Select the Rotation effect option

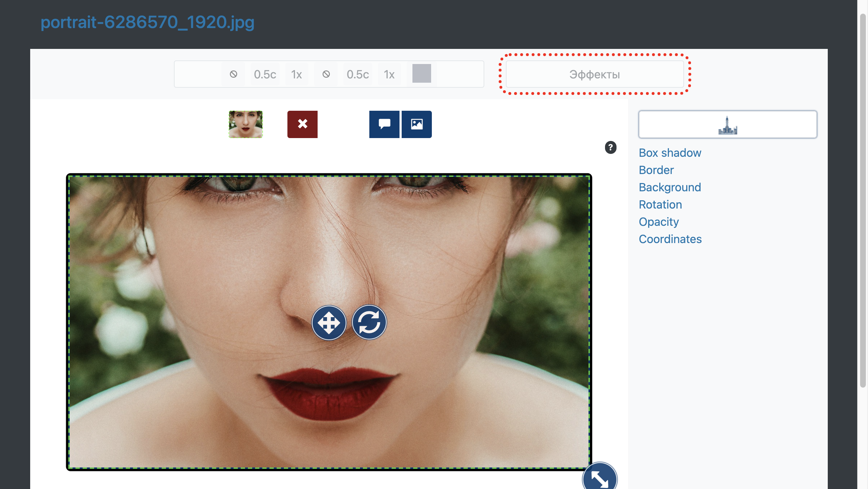pos(661,204)
